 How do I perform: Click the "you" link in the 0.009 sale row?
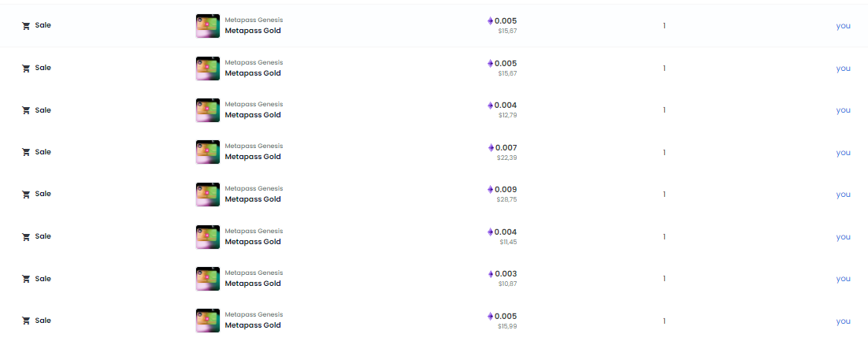coord(843,195)
